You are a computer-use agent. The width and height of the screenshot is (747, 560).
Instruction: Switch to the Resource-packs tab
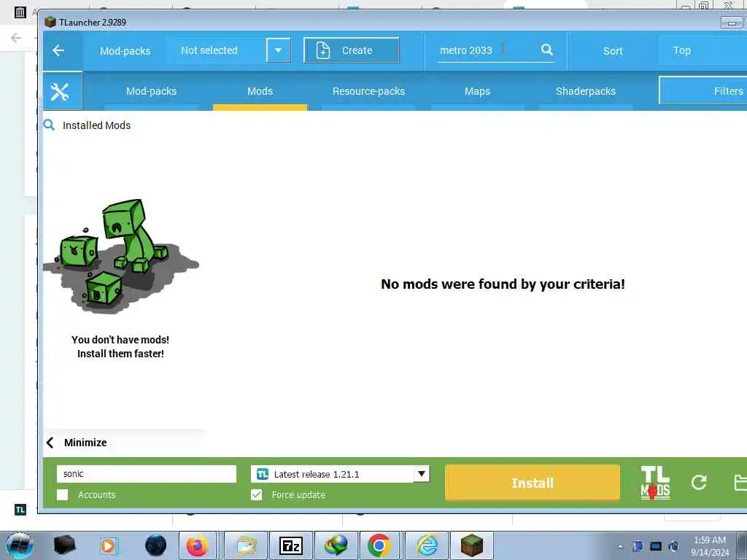click(x=368, y=91)
